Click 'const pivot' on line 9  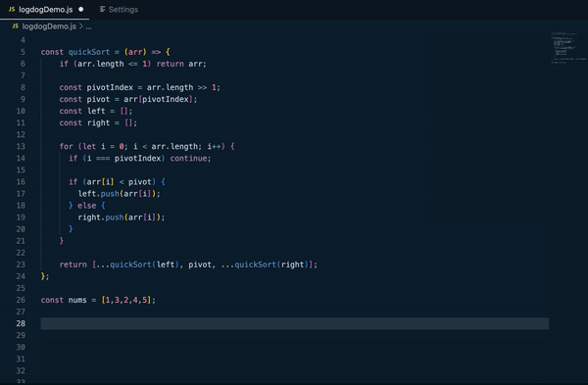(84, 99)
